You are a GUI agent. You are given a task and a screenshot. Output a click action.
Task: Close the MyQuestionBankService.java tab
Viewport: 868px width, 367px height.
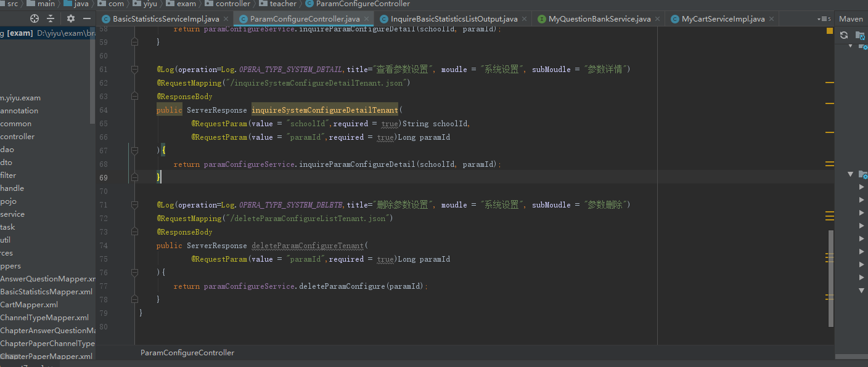[657, 19]
